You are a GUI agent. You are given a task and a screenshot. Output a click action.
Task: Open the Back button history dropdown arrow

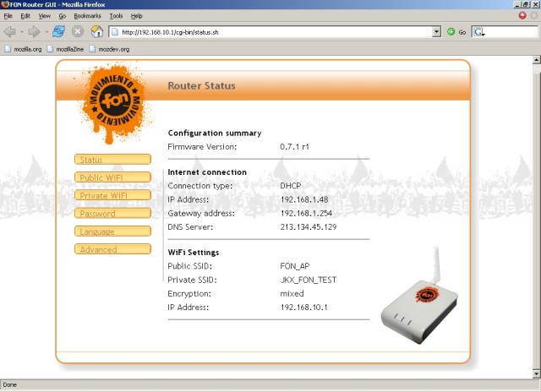pos(21,31)
